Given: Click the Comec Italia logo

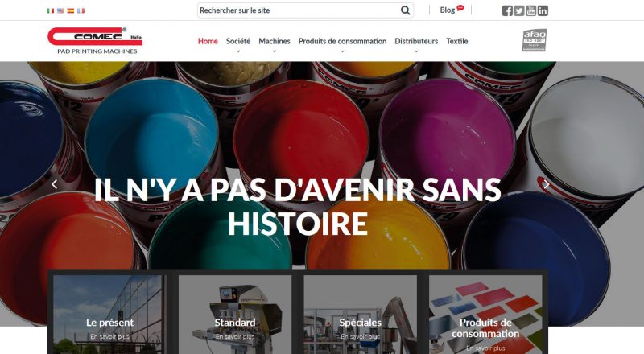Looking at the screenshot, I should tap(95, 41).
